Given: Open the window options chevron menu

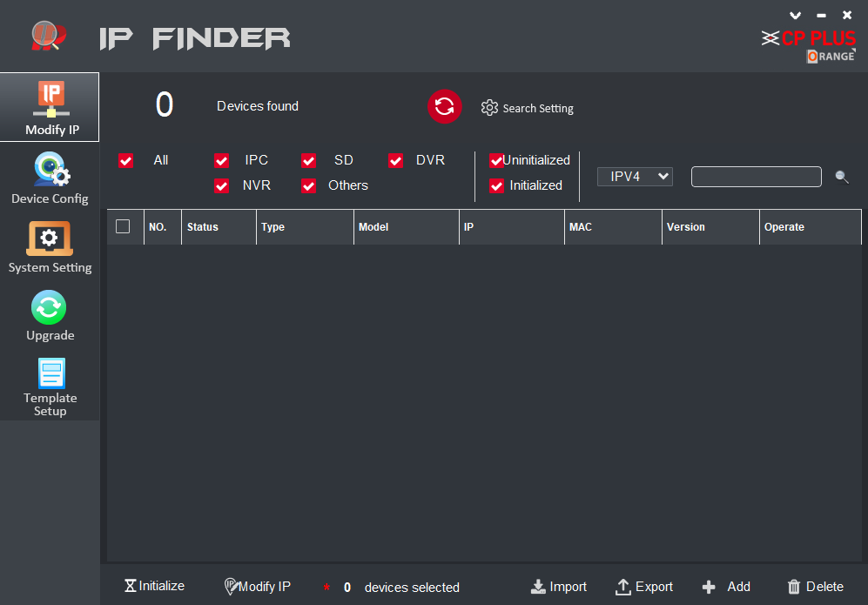Looking at the screenshot, I should pos(794,15).
